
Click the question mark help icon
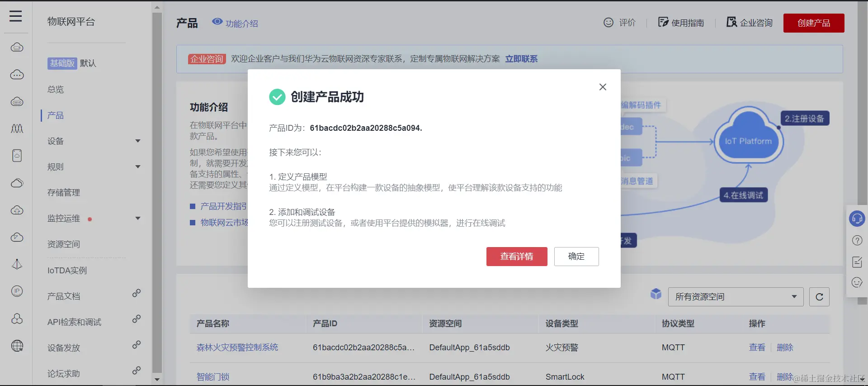[857, 240]
